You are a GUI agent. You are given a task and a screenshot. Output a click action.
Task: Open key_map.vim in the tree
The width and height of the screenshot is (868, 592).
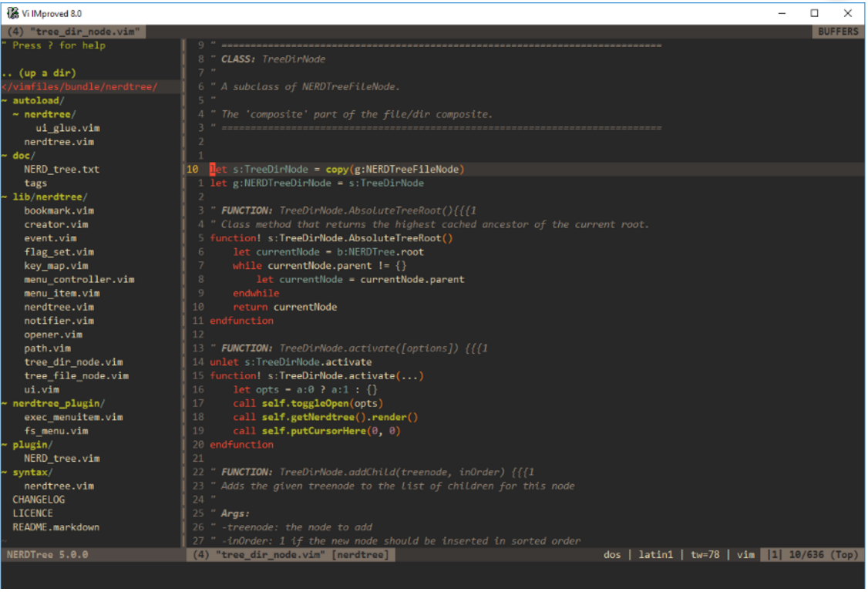56,266
